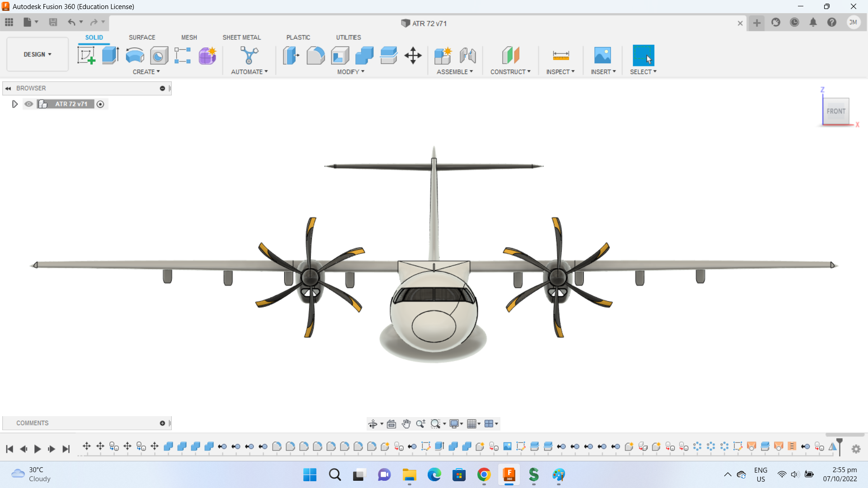Open the MODIFY dropdown menu
This screenshot has height=488, width=868.
350,72
